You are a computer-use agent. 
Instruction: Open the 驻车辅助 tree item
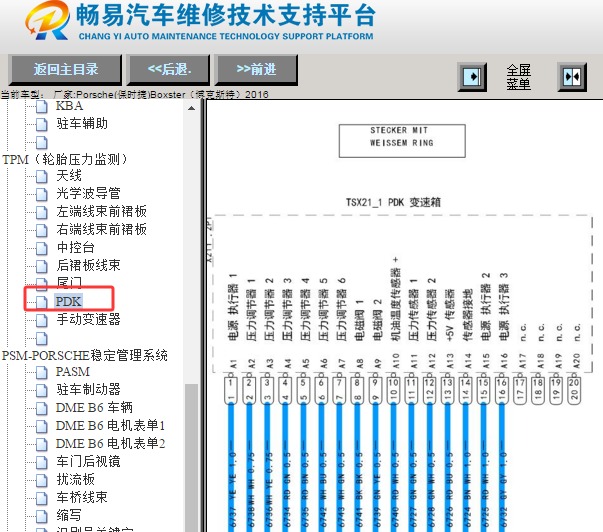point(82,123)
